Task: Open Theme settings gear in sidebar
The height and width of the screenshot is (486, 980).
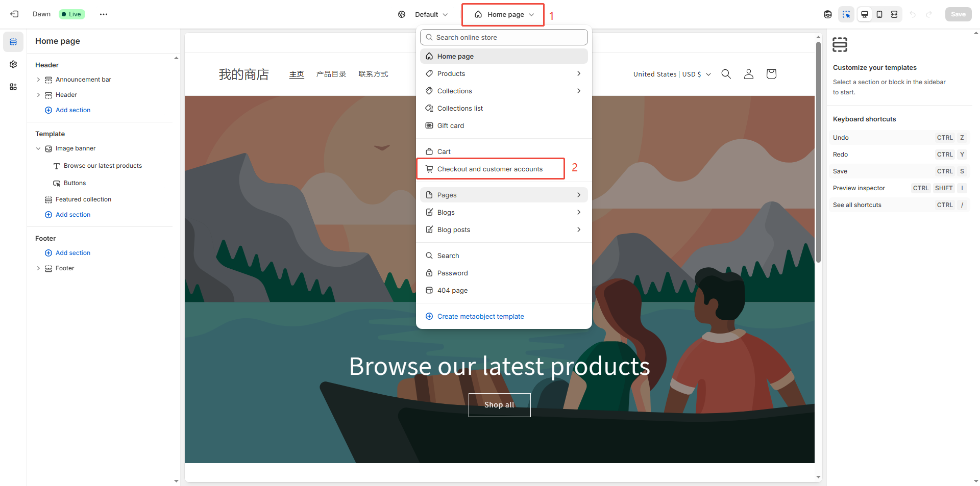Action: click(x=13, y=64)
